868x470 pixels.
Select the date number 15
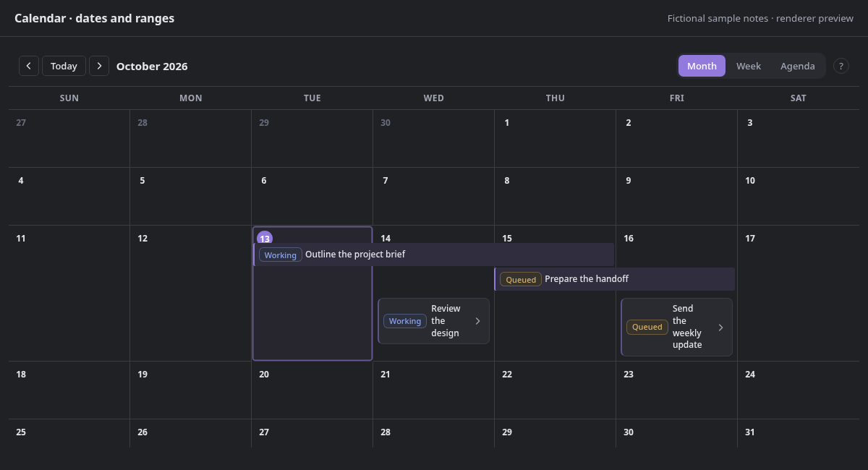[507, 239]
